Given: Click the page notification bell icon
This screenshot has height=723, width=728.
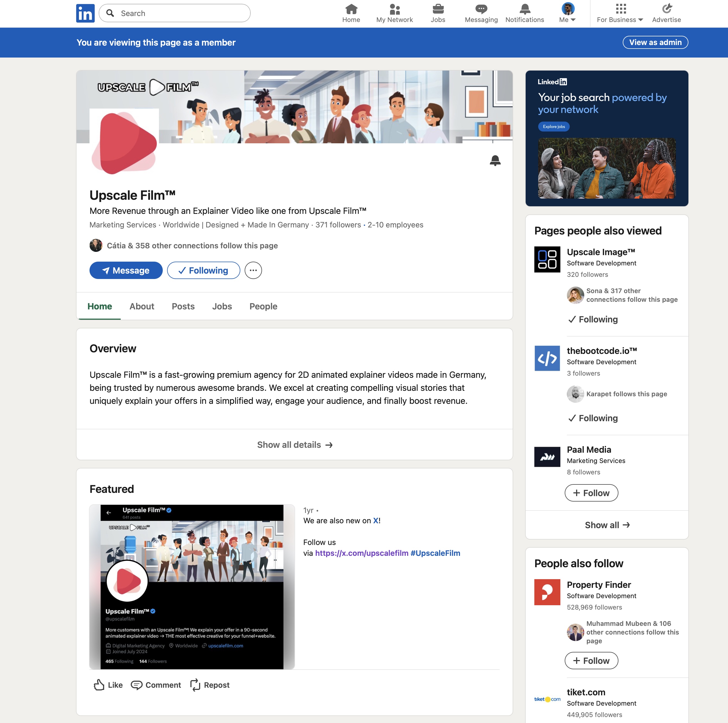Looking at the screenshot, I should [495, 161].
